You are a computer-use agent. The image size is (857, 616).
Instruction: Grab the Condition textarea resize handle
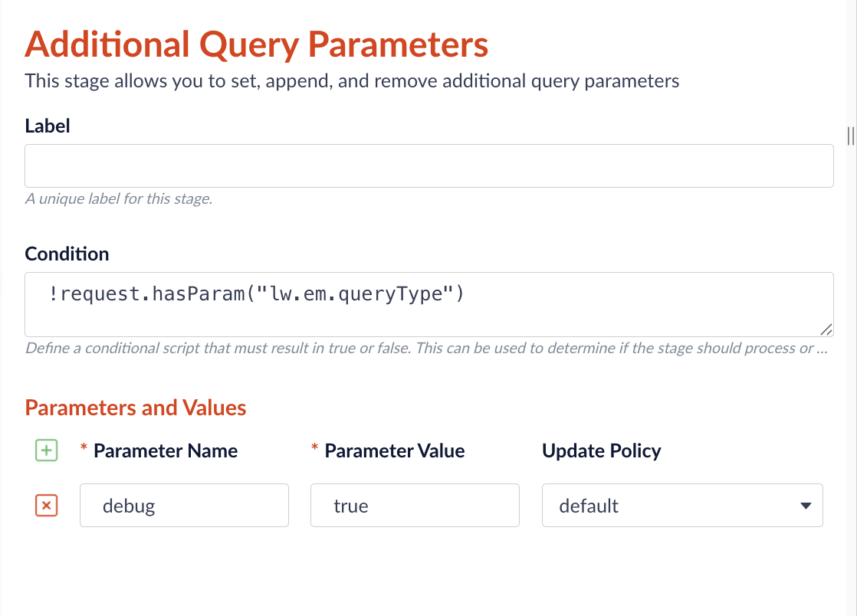826,329
